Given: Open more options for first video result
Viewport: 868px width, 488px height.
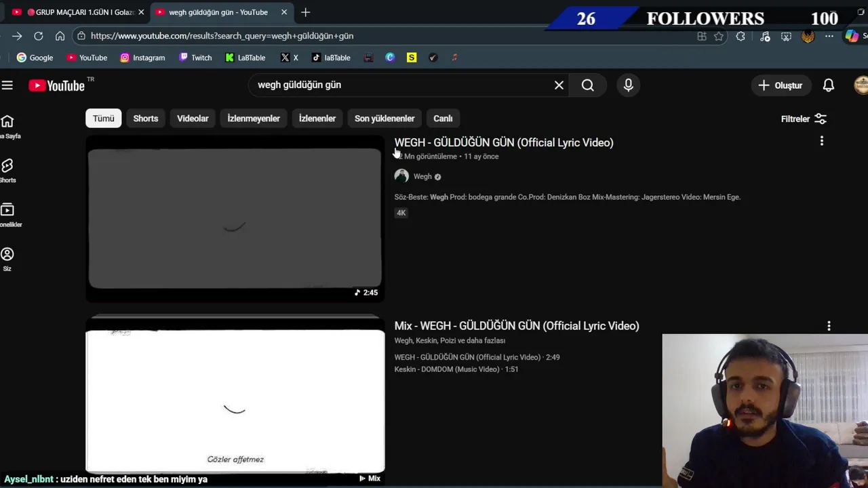Looking at the screenshot, I should tap(822, 141).
